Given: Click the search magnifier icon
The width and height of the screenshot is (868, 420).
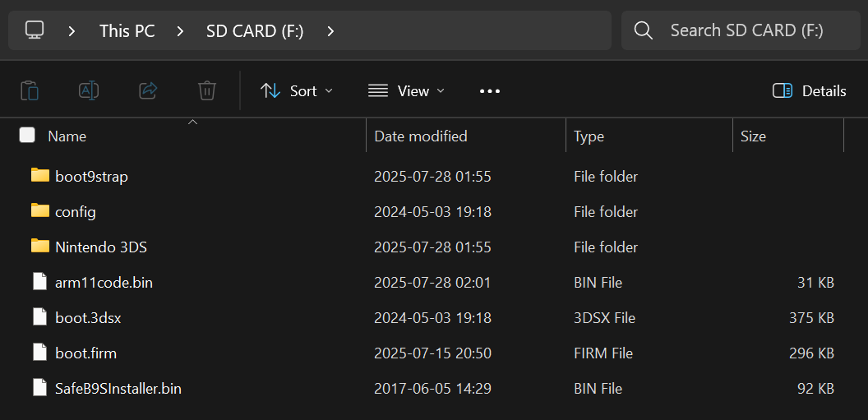Looking at the screenshot, I should [x=644, y=30].
